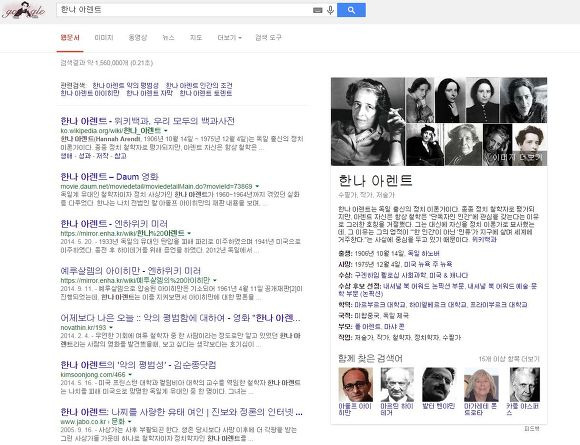The width and height of the screenshot is (580, 445).
Task: Open 예루살렘의 아이히만 - 엔하위키 미러 result
Action: pyautogui.click(x=131, y=270)
